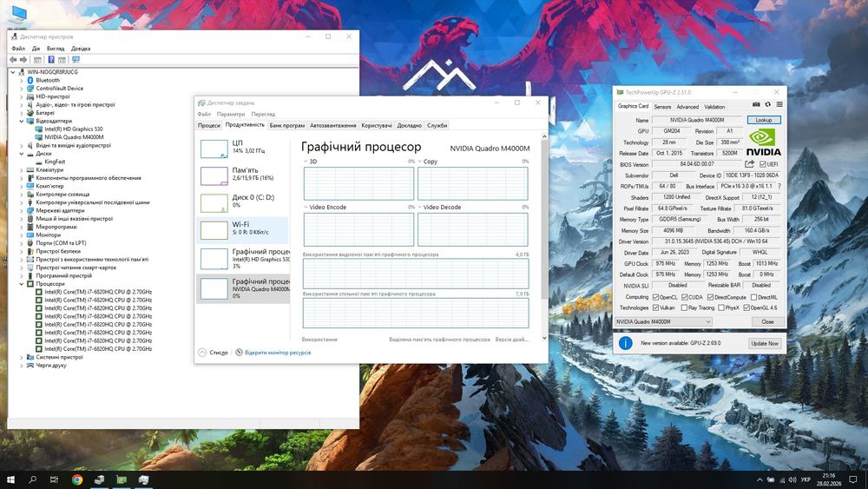The image size is (868, 489).
Task: Switch to Процеси tab in Task Manager
Action: 208,126
